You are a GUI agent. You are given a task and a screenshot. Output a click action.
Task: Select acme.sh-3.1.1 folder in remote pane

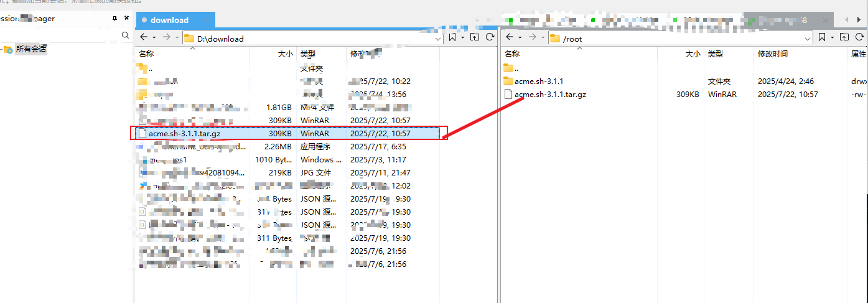click(539, 81)
